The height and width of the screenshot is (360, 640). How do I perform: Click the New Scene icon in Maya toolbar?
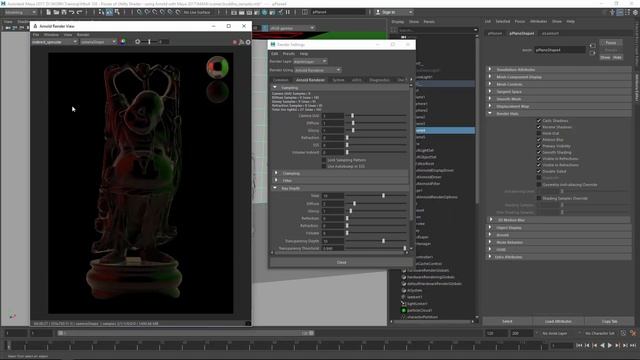coord(48,12)
